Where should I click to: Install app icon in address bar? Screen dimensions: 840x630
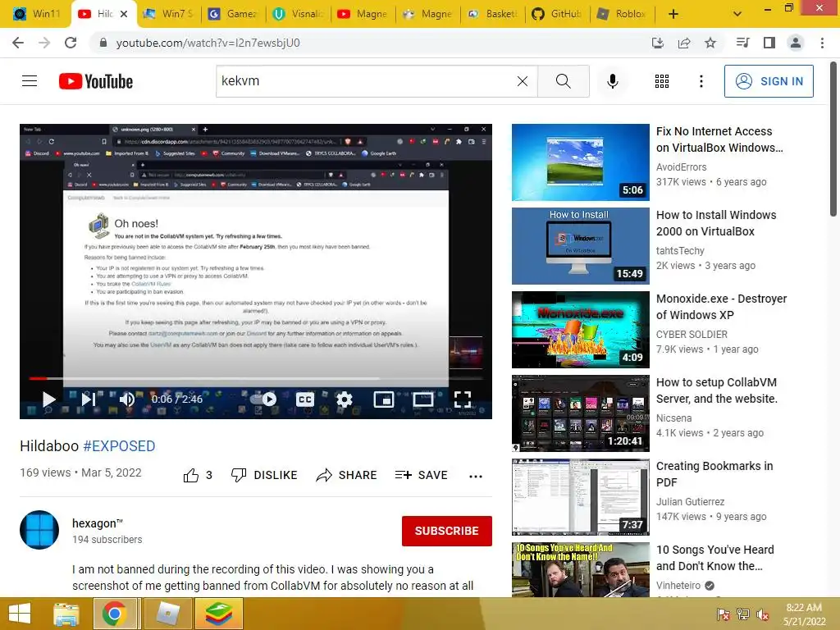click(657, 43)
